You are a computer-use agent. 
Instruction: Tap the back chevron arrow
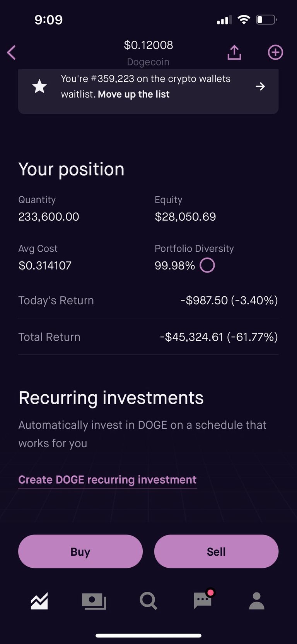(12, 53)
